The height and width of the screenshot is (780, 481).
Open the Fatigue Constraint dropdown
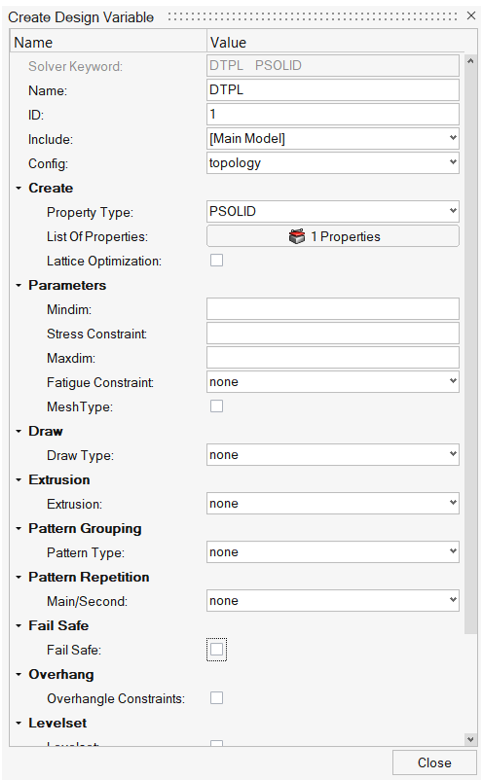pos(333,382)
